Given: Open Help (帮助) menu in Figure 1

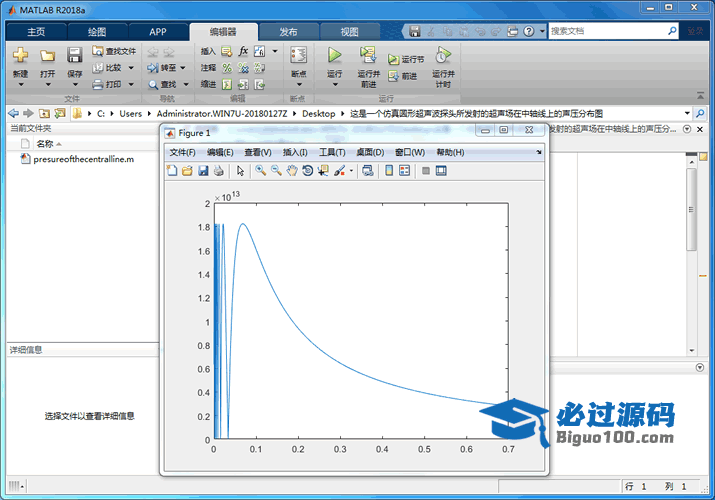Looking at the screenshot, I should pos(450,152).
